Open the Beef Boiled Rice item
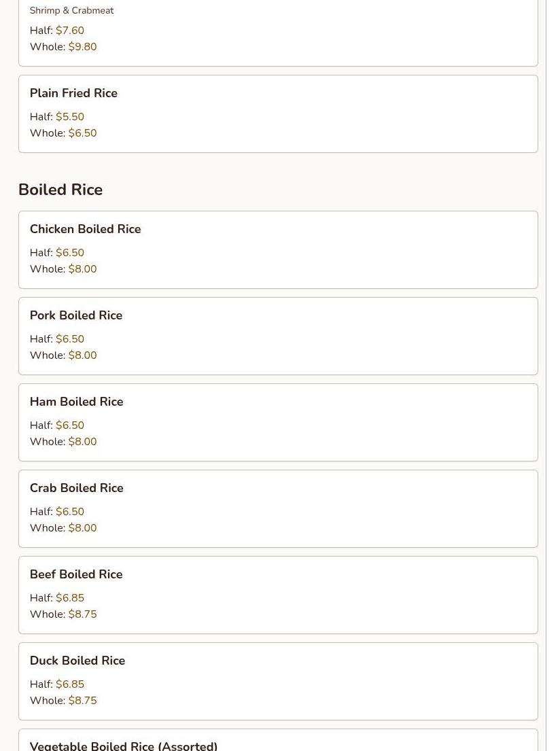 pos(76,574)
